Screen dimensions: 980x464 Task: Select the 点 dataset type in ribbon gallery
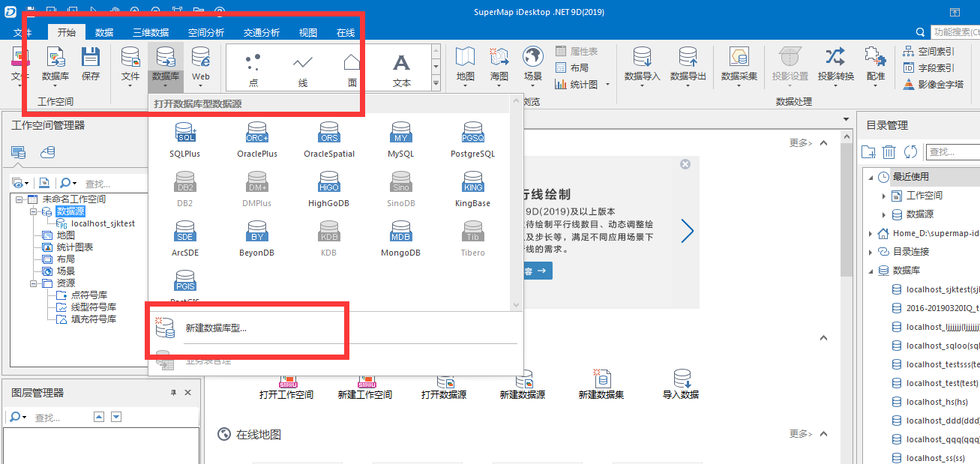(x=253, y=68)
